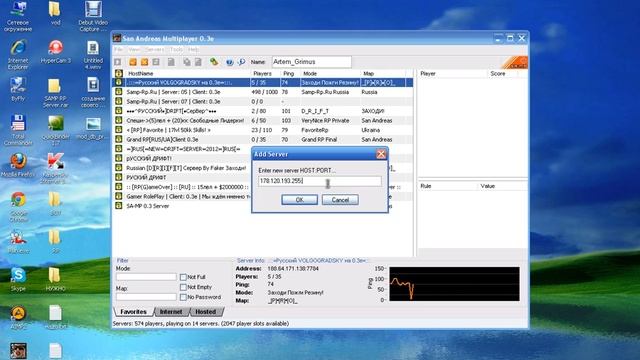
Task: Open Mozilla Firefox desktop icon
Action: tap(18, 165)
